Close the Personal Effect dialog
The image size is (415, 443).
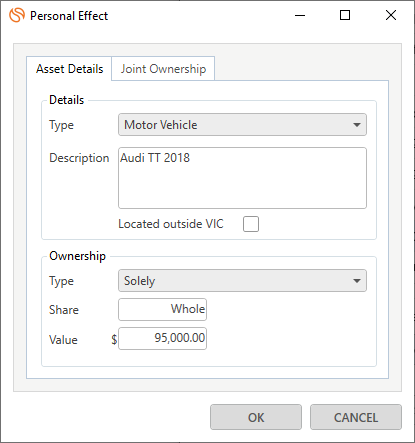click(x=391, y=15)
